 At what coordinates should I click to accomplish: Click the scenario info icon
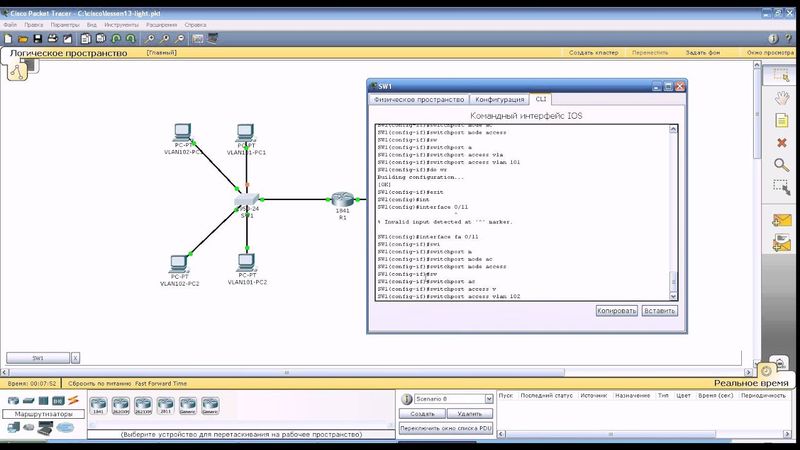click(x=406, y=399)
